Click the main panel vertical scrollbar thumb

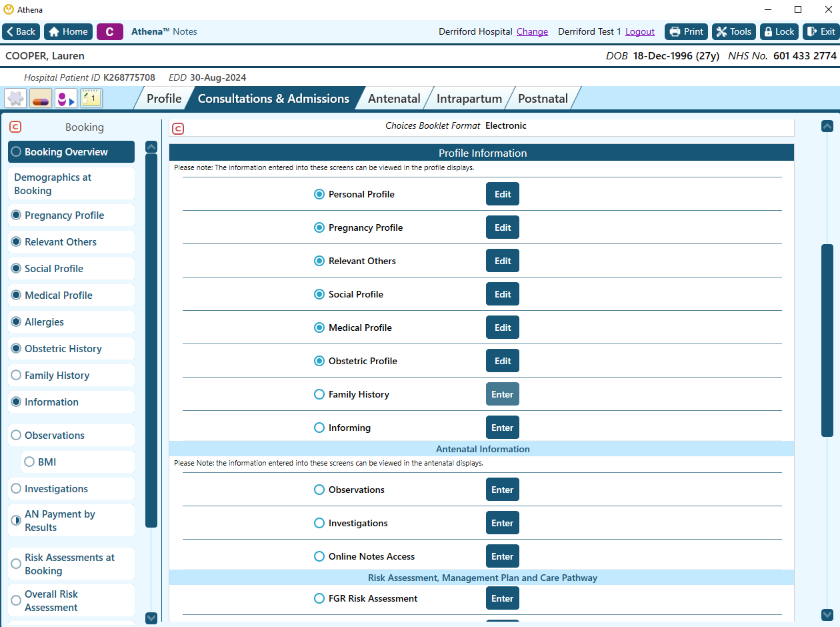(827, 340)
